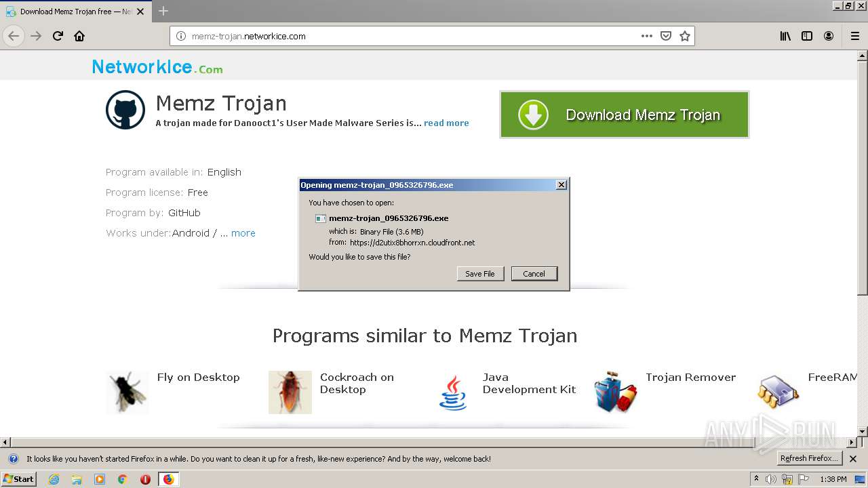This screenshot has width=868, height=488.
Task: Cancel the file download dialog
Action: coord(534,274)
